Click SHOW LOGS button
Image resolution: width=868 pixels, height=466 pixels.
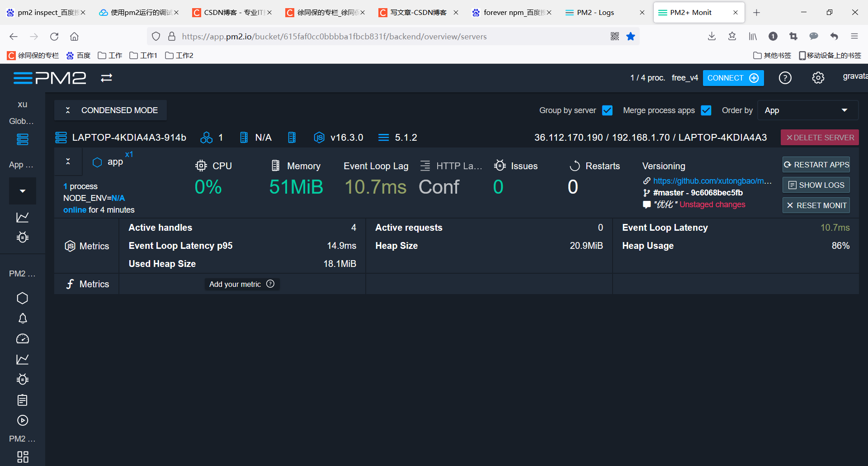point(816,185)
